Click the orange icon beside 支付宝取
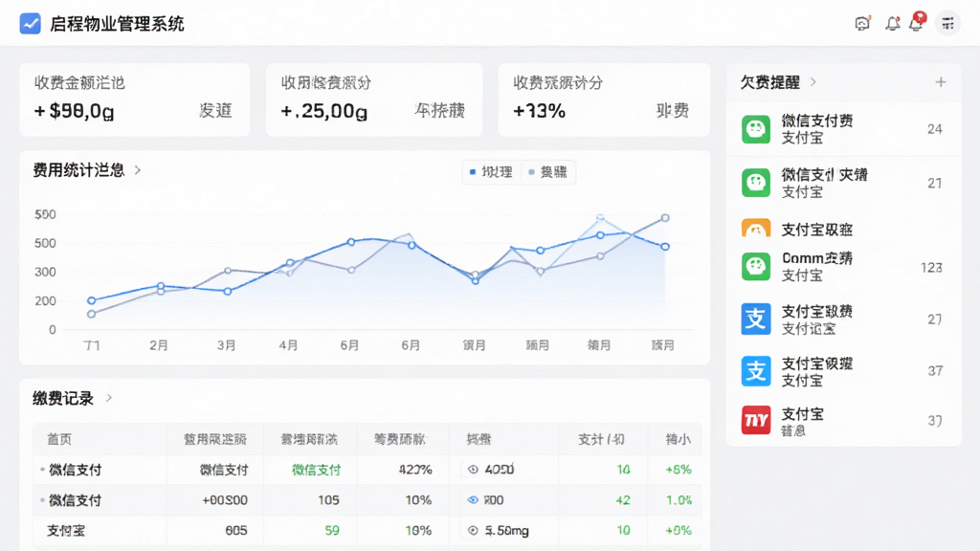Image resolution: width=980 pixels, height=551 pixels. coord(756,229)
